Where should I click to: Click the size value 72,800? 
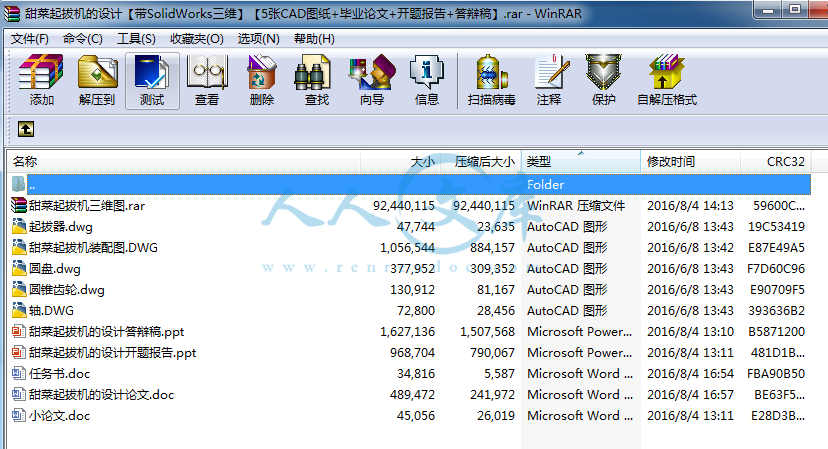tap(416, 311)
